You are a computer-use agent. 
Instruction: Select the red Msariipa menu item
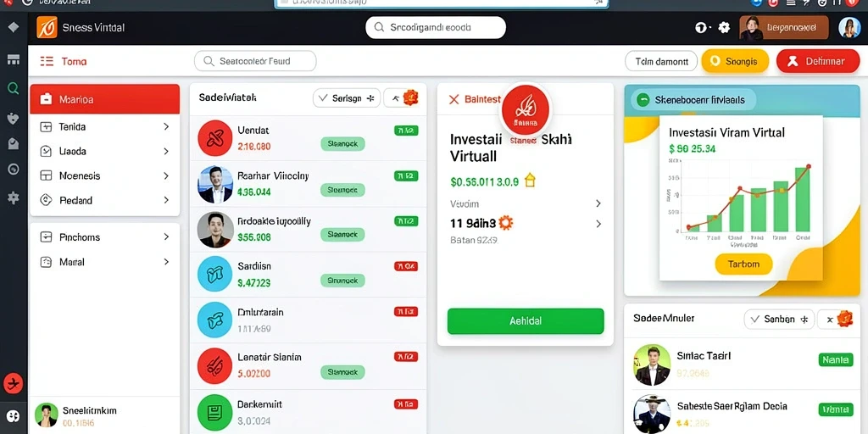pyautogui.click(x=104, y=99)
